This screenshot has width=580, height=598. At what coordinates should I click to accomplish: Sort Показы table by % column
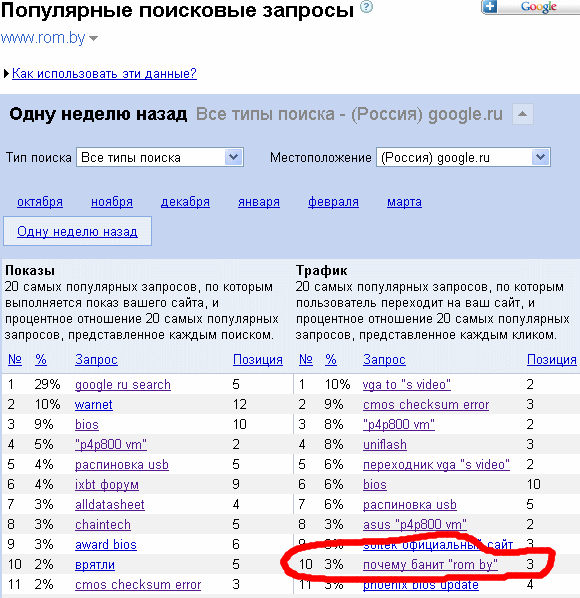(41, 359)
